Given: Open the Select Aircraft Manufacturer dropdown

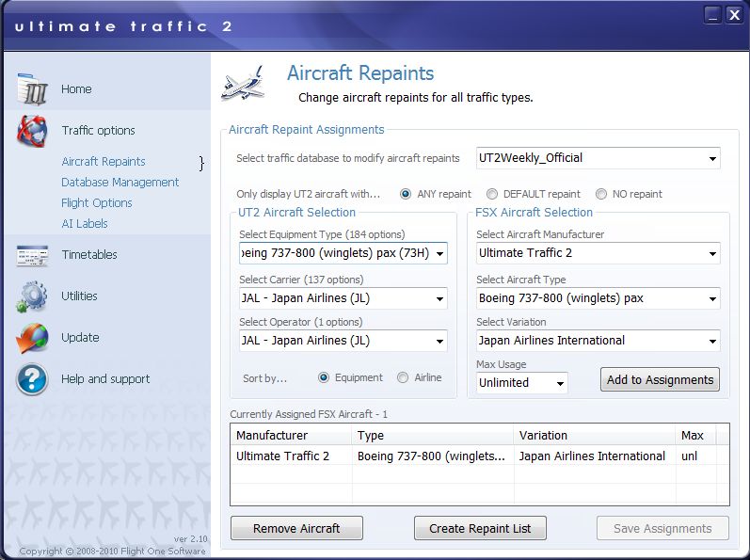Looking at the screenshot, I should [598, 253].
